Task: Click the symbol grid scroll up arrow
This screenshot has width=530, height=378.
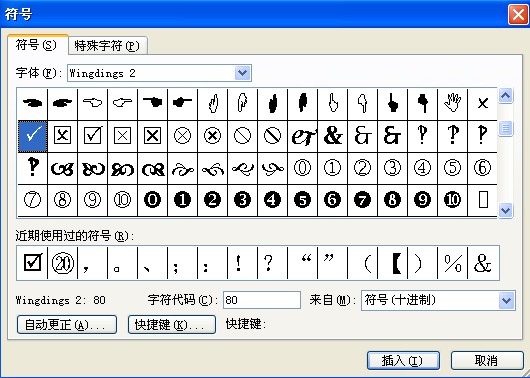Action: tap(506, 96)
